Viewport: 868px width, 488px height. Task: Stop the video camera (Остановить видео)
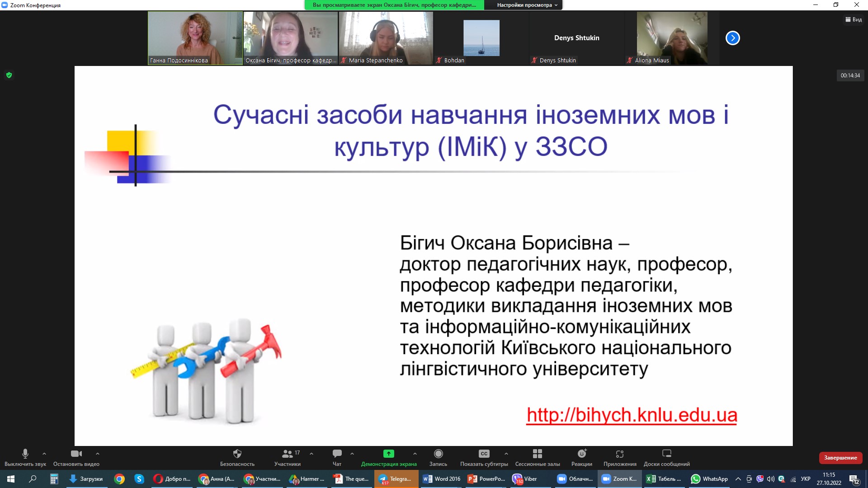(76, 454)
